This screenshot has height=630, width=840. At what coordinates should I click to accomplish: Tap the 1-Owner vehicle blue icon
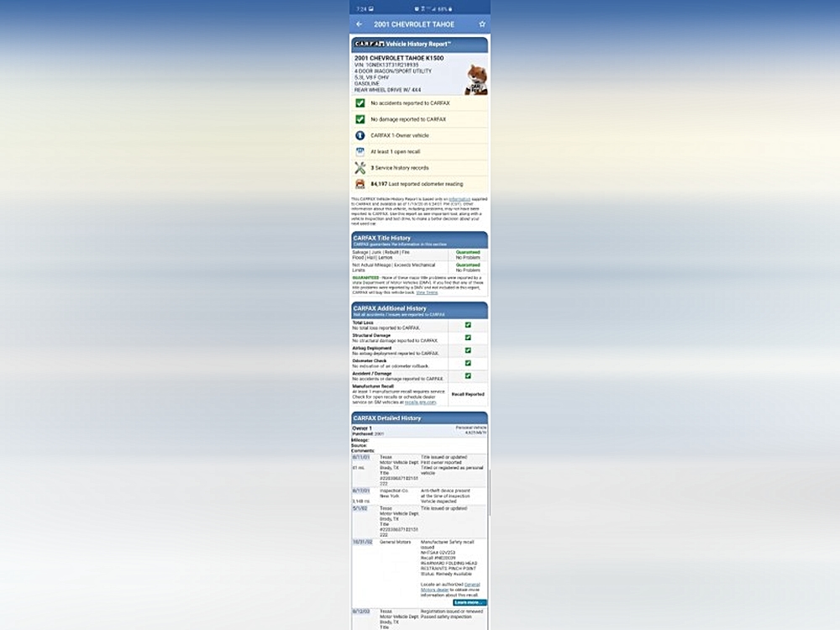coord(360,135)
